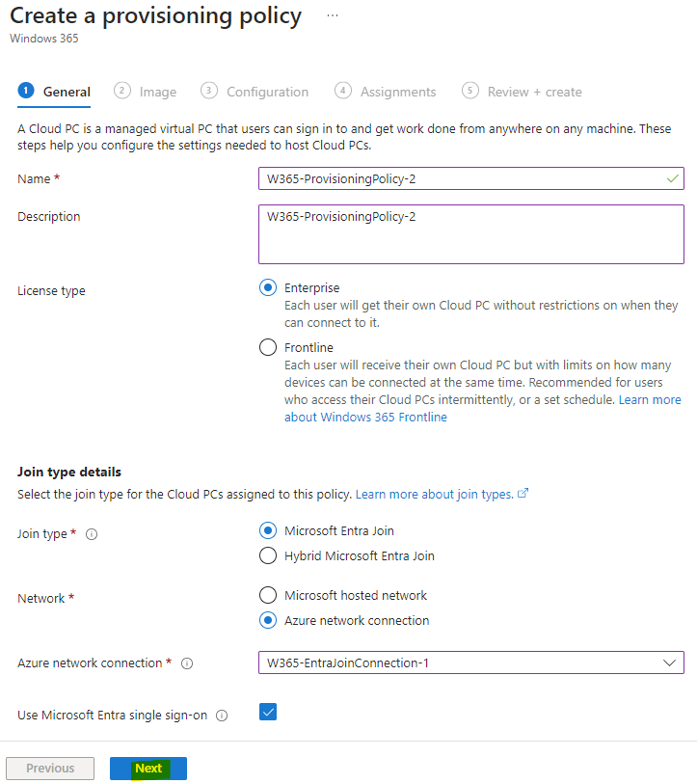The image size is (697, 784).
Task: Focus the Name input field
Action: tap(471, 178)
